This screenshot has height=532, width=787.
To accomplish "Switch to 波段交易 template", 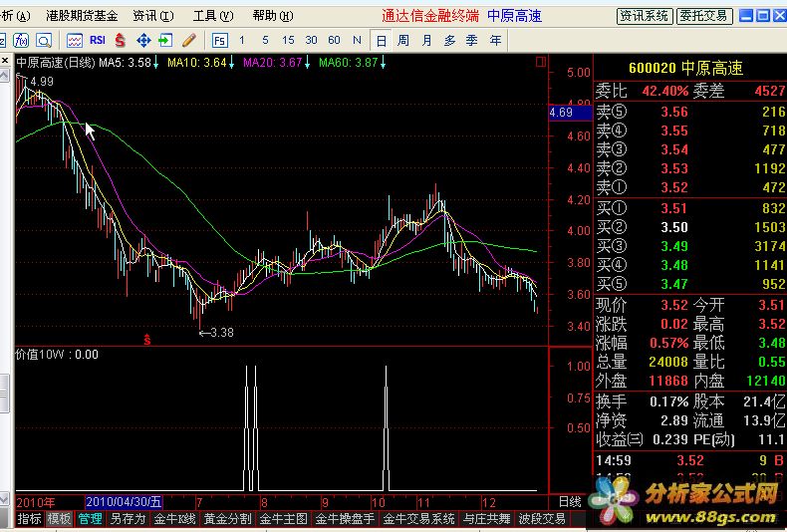I will [542, 518].
